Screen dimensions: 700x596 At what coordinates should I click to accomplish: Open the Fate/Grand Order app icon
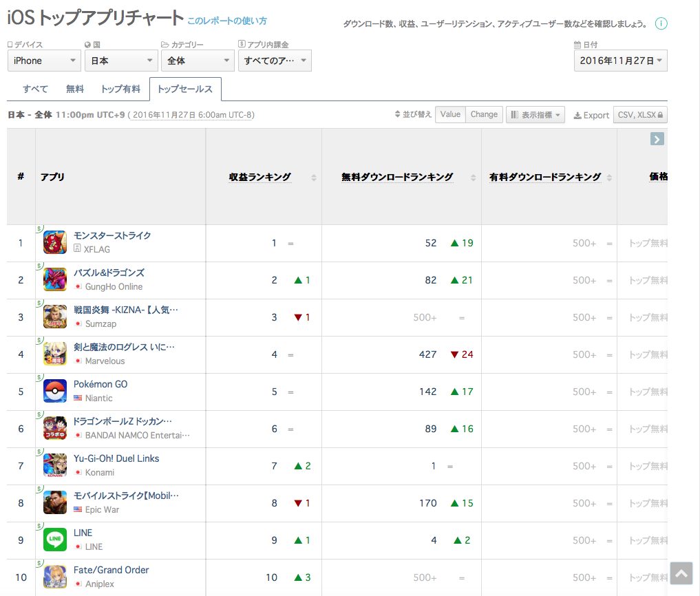55,576
